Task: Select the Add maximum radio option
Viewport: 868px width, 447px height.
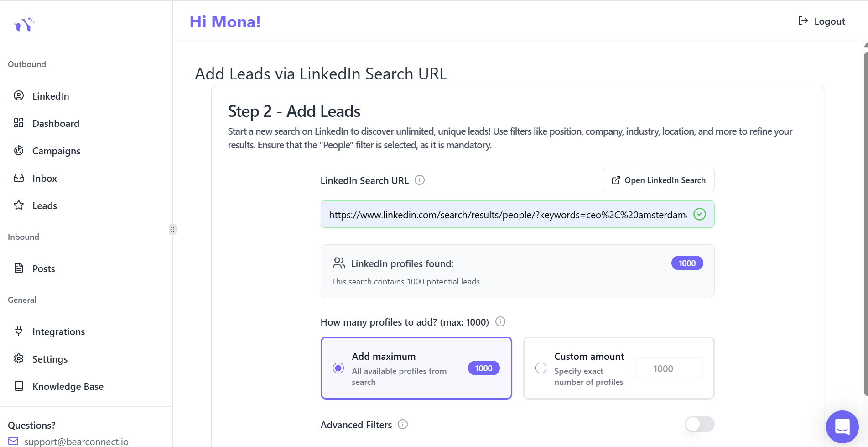Action: [338, 368]
